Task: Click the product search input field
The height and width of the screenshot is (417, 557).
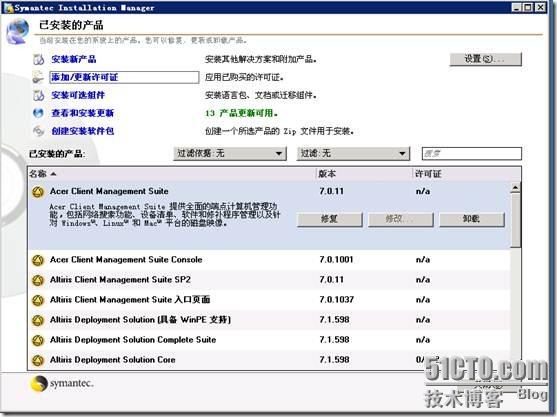Action: pyautogui.click(x=472, y=153)
